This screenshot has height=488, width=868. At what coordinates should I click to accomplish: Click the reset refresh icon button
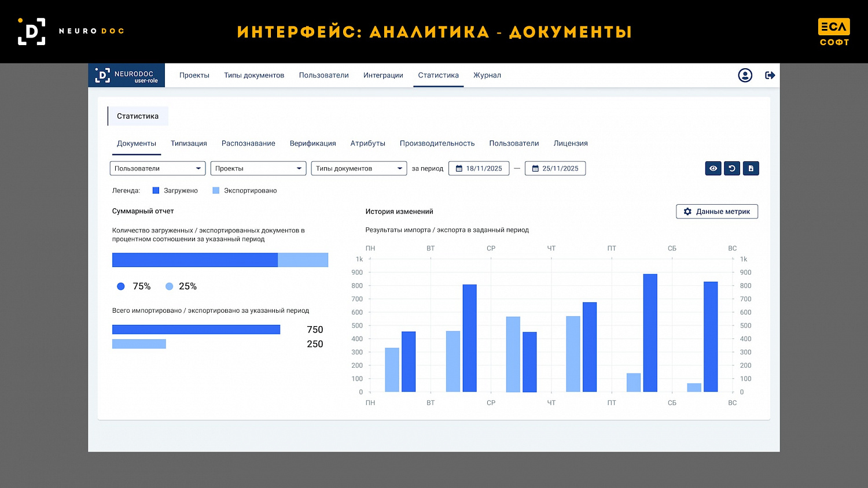coord(732,168)
